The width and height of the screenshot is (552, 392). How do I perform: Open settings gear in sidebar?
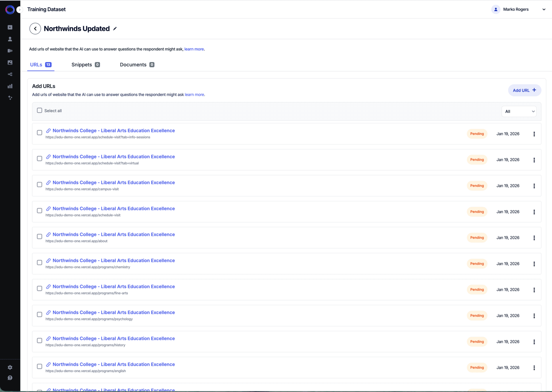coord(10,368)
